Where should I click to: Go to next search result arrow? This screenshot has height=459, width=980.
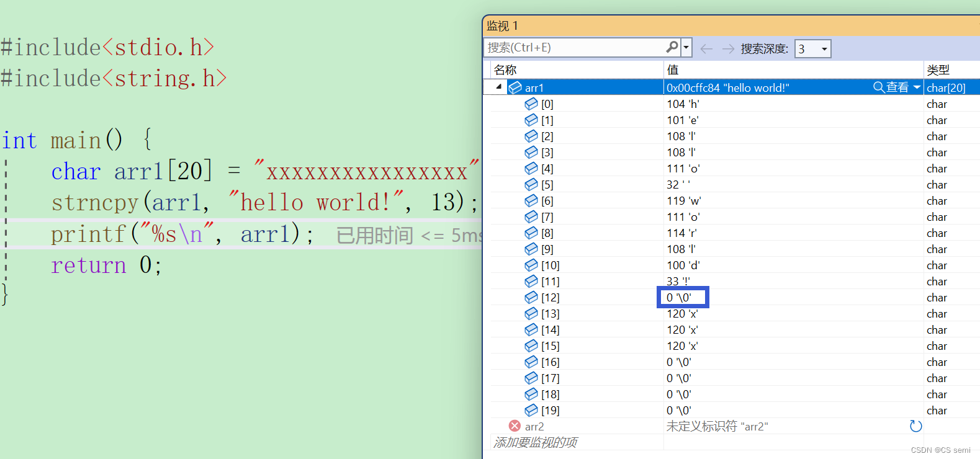point(728,48)
